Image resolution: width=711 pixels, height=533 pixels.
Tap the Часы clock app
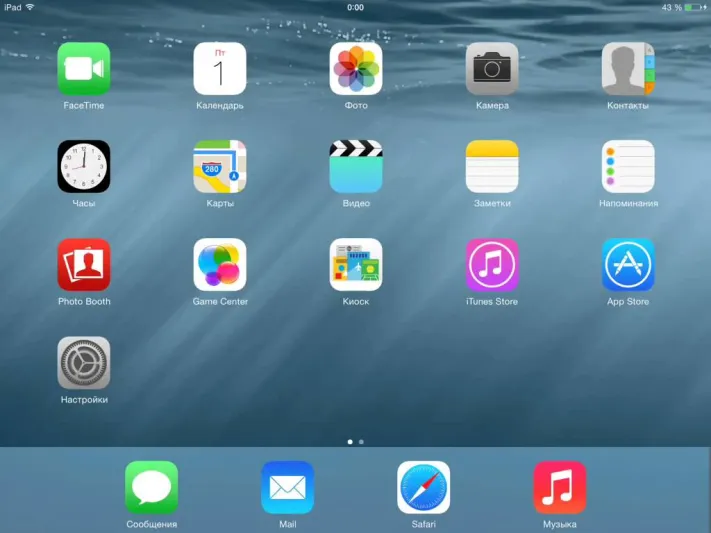click(84, 166)
